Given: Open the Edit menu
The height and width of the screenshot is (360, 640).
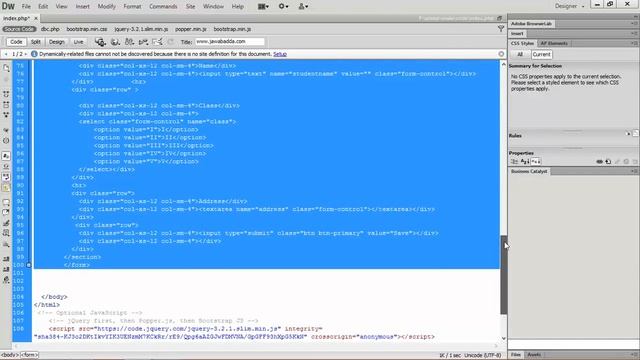Looking at the screenshot, I should coord(43,7).
